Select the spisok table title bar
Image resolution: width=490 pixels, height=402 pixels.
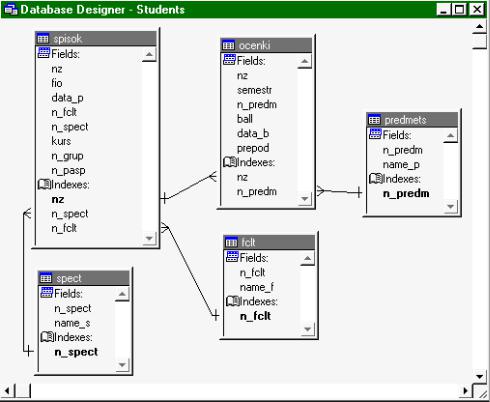(x=96, y=39)
